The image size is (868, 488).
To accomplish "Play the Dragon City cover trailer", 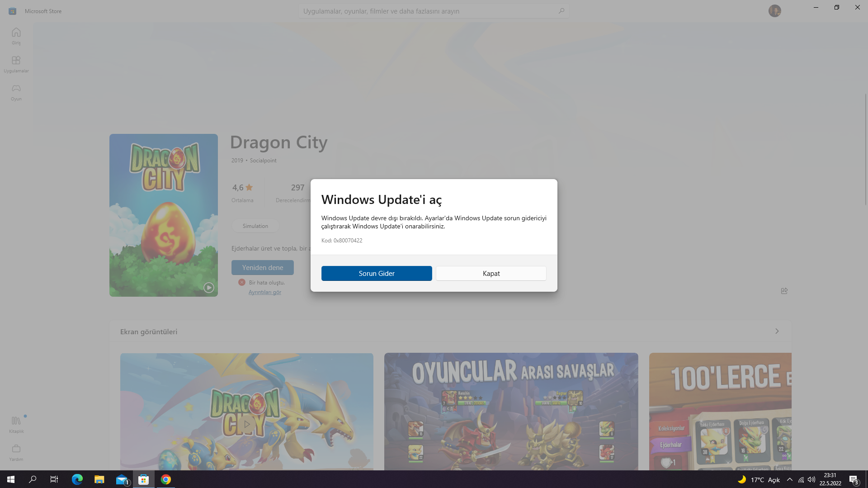I will point(208,287).
